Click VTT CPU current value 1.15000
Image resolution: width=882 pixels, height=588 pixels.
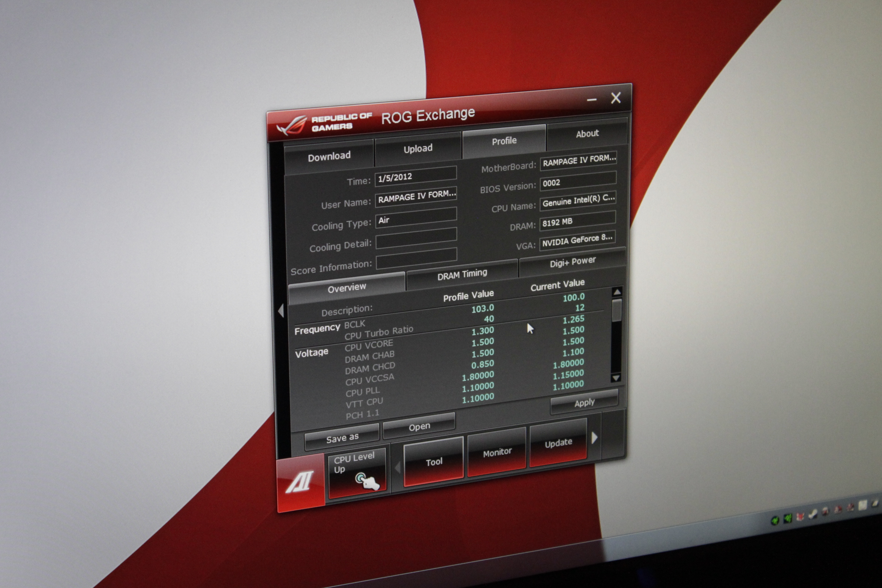(x=568, y=374)
